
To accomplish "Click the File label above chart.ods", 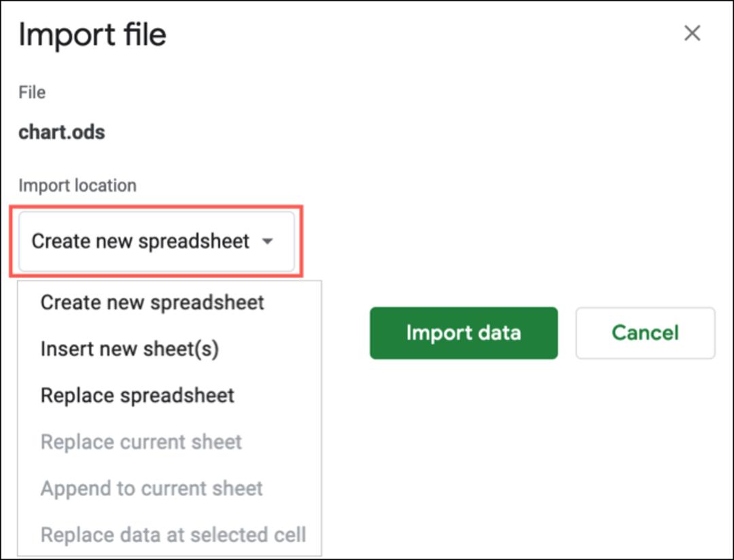I will click(x=32, y=92).
